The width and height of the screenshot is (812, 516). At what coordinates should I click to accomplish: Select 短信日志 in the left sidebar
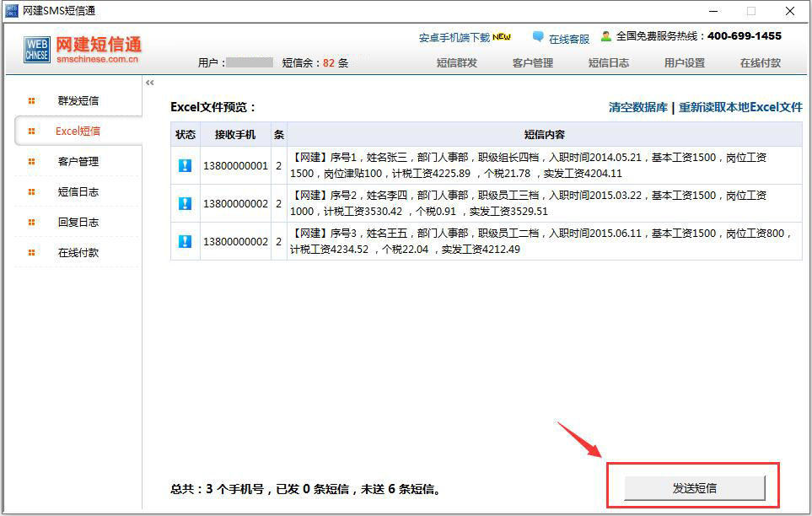pos(78,192)
